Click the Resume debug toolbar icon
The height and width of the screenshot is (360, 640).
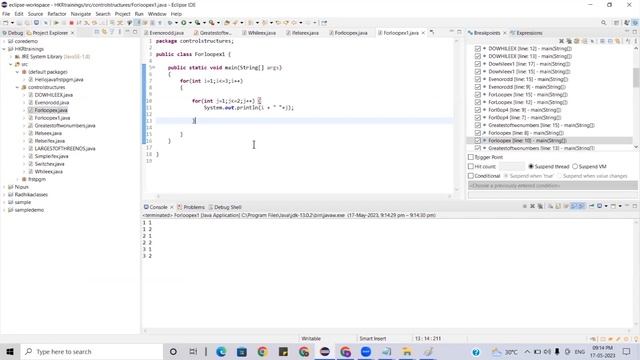tap(56, 23)
